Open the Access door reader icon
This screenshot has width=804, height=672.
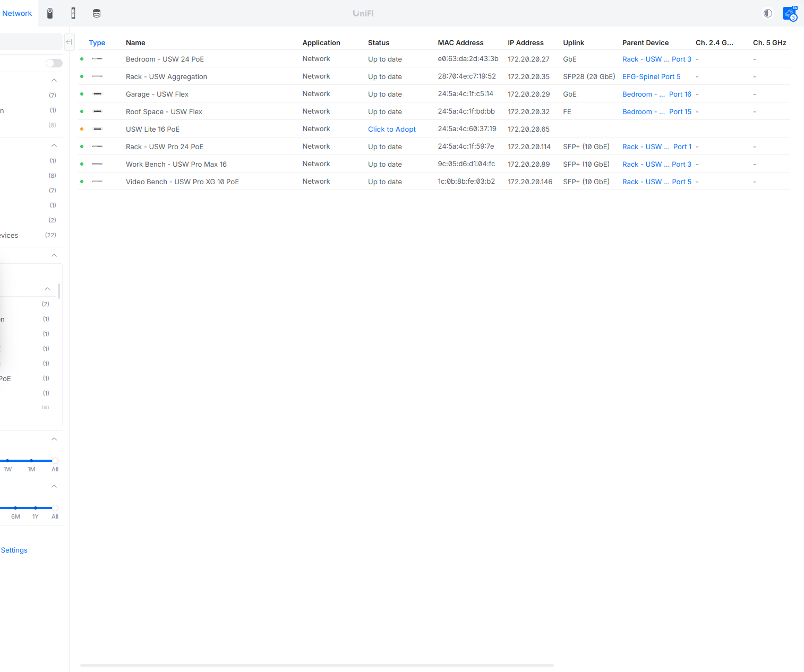[73, 13]
